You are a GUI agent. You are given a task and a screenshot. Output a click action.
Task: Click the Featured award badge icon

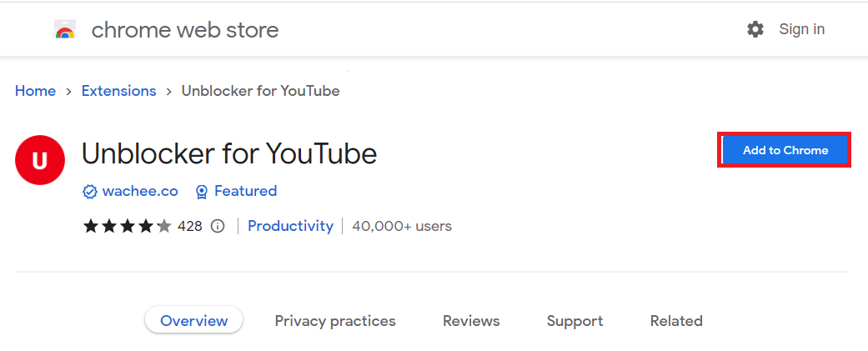click(202, 192)
